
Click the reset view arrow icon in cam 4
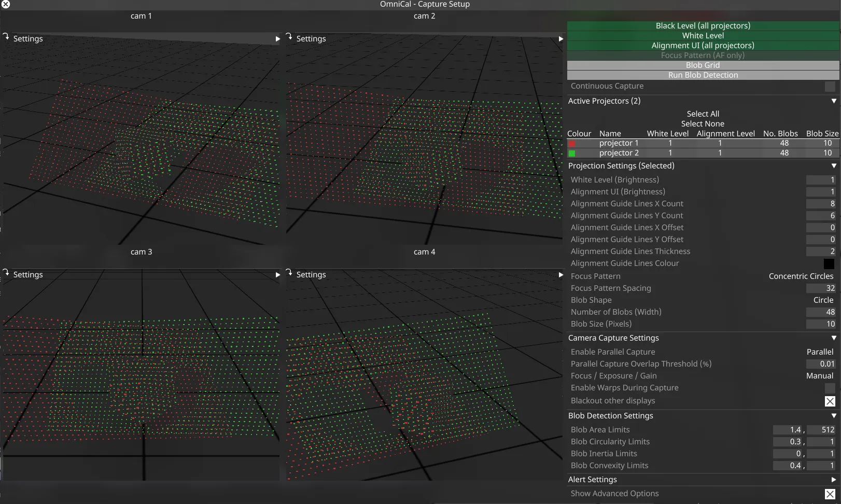289,273
